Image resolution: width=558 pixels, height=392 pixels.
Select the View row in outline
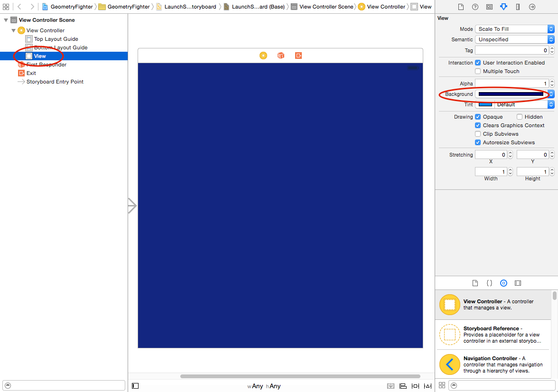click(64, 56)
